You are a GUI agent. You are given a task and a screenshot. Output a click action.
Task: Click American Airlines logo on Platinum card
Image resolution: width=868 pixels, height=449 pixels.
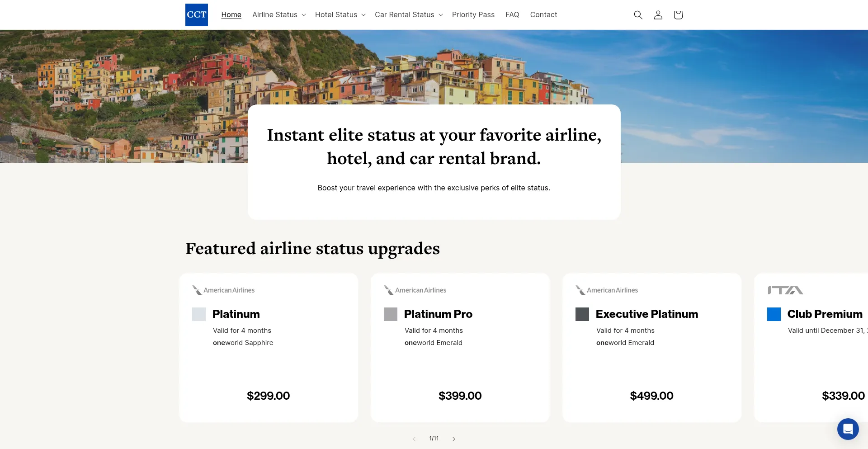[224, 290]
